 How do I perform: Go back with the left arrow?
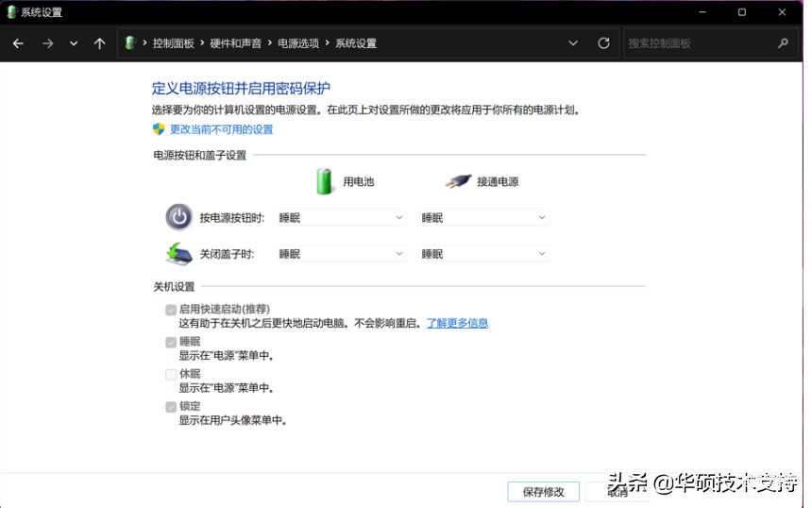point(18,43)
